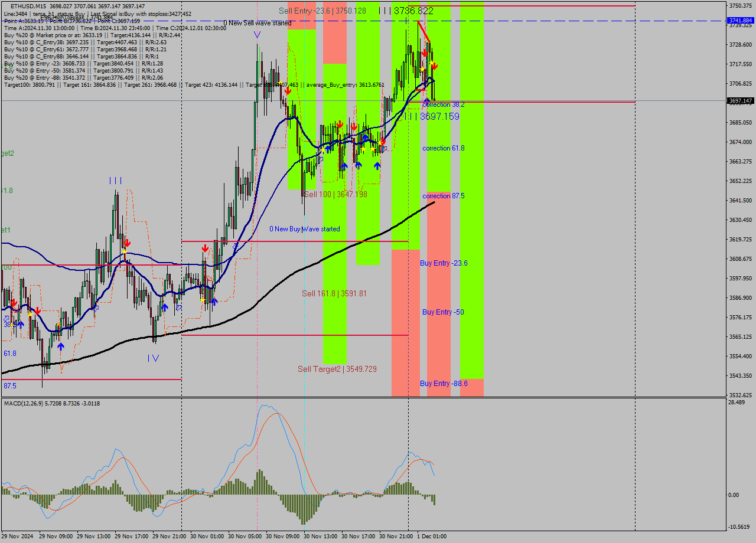Click the 3619.725 price axis value
The width and height of the screenshot is (756, 543).
coord(741,240)
